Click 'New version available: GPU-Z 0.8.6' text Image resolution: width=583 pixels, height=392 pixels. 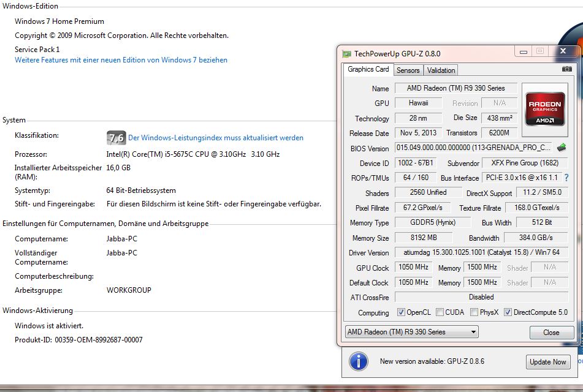pos(432,361)
